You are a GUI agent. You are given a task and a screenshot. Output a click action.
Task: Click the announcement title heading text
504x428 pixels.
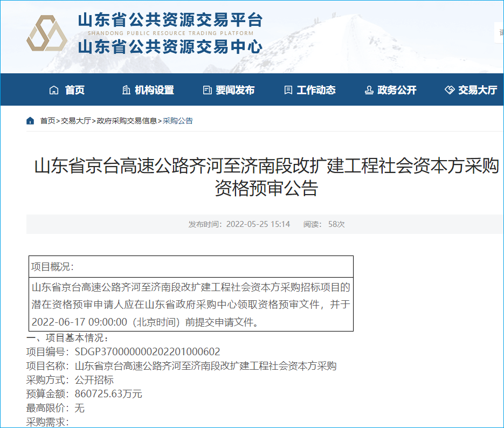pyautogui.click(x=266, y=177)
